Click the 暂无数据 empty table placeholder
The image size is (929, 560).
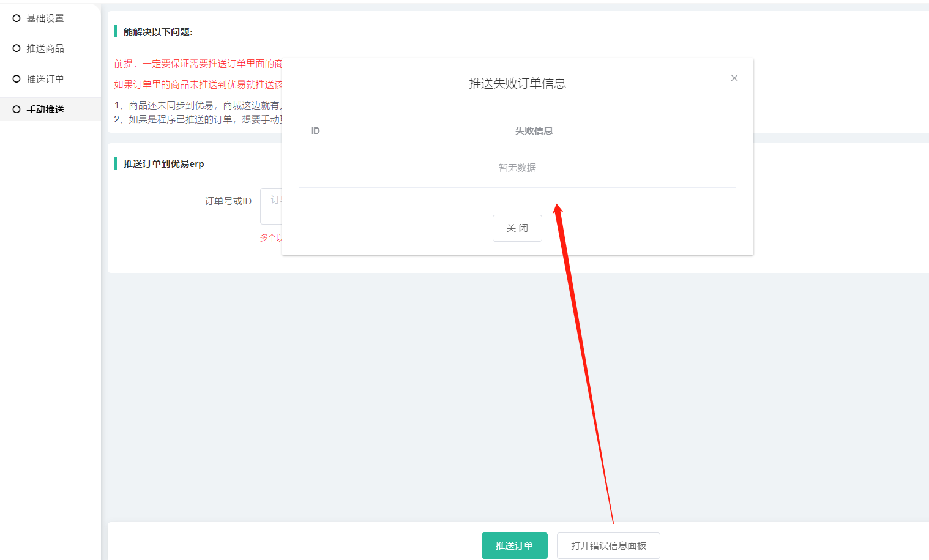(517, 168)
